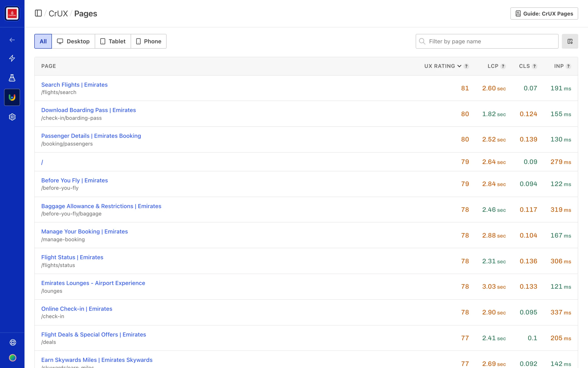
Task: Open Baggage Allowance & Restrictions page
Action: click(101, 206)
